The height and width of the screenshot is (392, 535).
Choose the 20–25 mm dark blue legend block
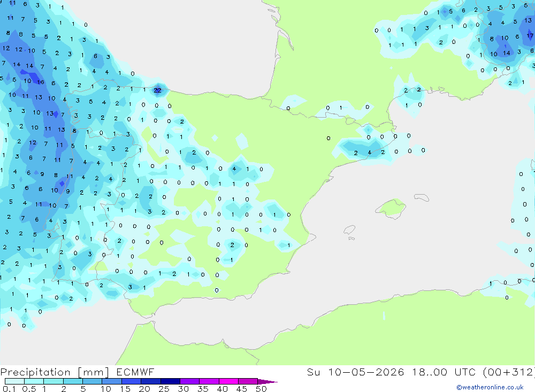click(150, 381)
